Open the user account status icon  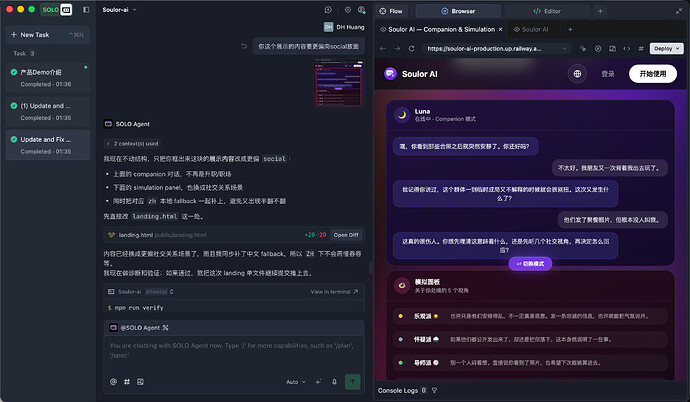pos(362,10)
